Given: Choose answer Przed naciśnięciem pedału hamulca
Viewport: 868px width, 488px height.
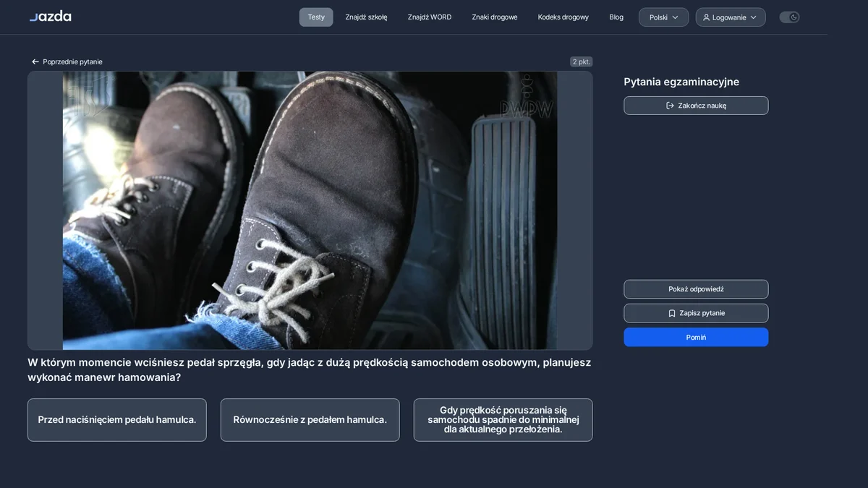Looking at the screenshot, I should [117, 420].
